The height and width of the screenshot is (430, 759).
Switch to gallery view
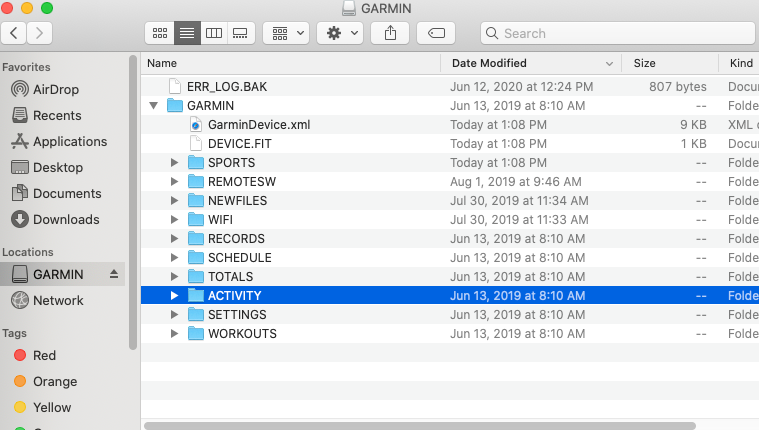coord(241,33)
